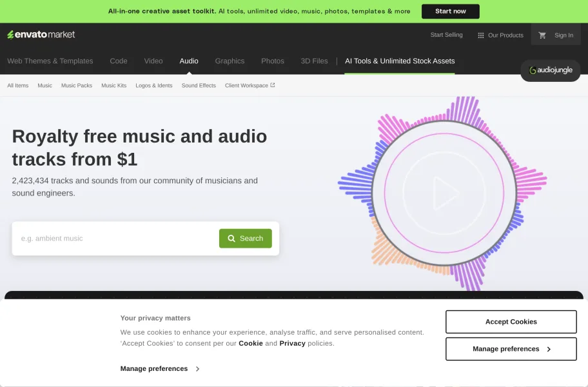Click the external link icon by Client Workspace
The width and height of the screenshot is (588, 387).
click(273, 85)
